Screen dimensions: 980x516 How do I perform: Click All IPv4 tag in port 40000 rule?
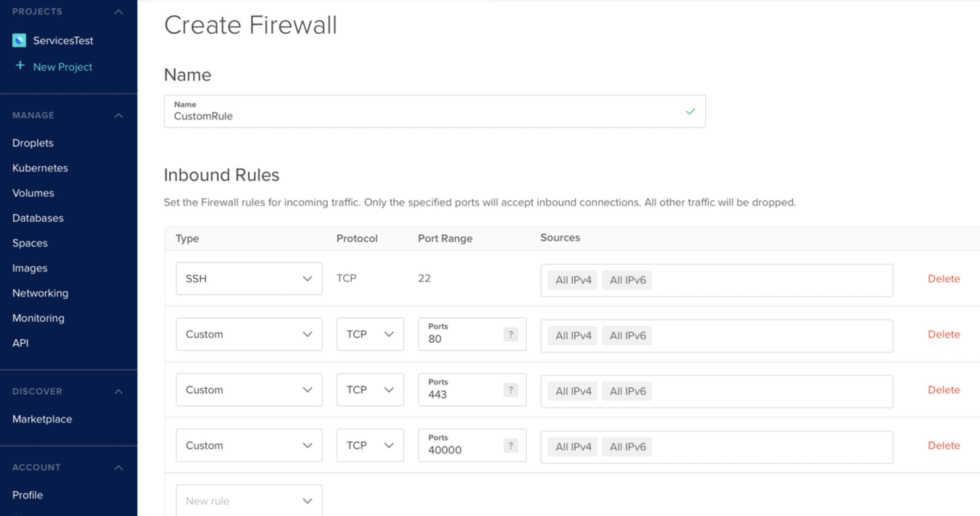coord(572,447)
